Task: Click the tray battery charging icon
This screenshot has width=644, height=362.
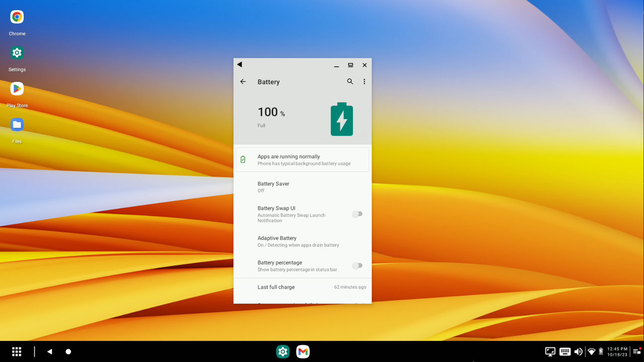Action: tap(601, 352)
